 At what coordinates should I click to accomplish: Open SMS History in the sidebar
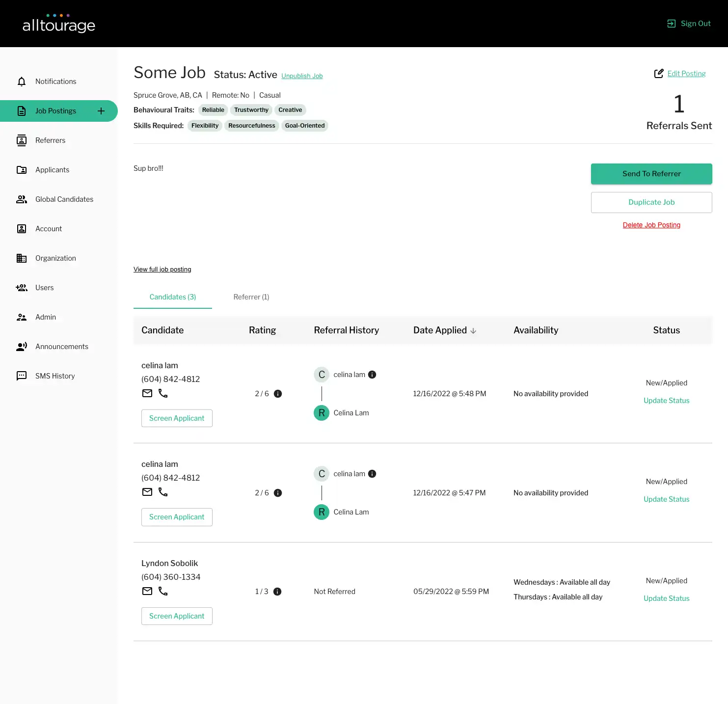(x=55, y=376)
